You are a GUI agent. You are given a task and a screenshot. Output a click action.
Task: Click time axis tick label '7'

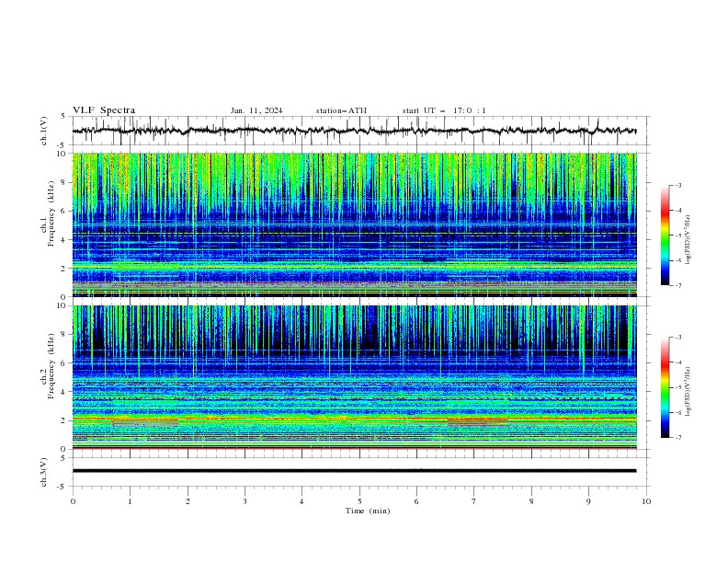(x=474, y=501)
